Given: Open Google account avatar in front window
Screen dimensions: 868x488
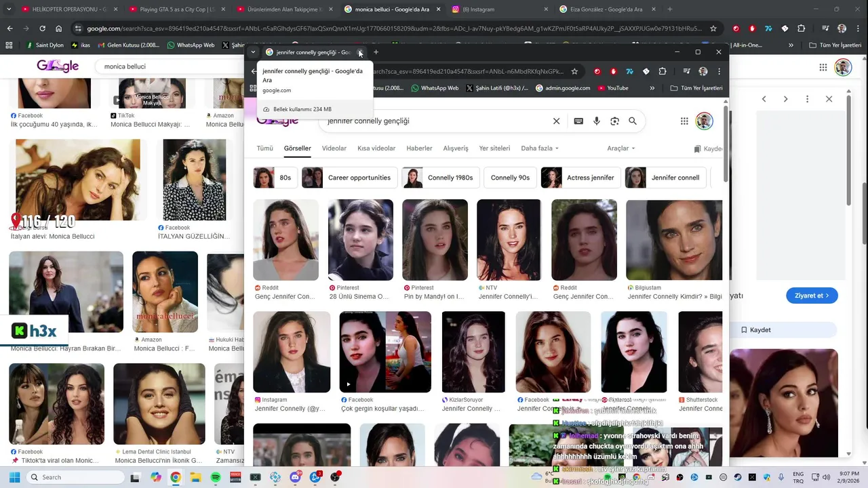Looking at the screenshot, I should point(704,121).
